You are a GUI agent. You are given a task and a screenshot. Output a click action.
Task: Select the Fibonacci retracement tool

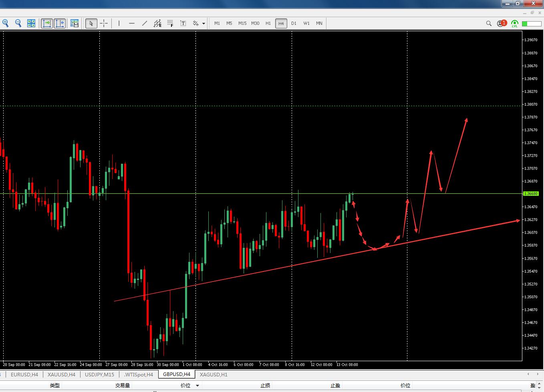click(170, 23)
